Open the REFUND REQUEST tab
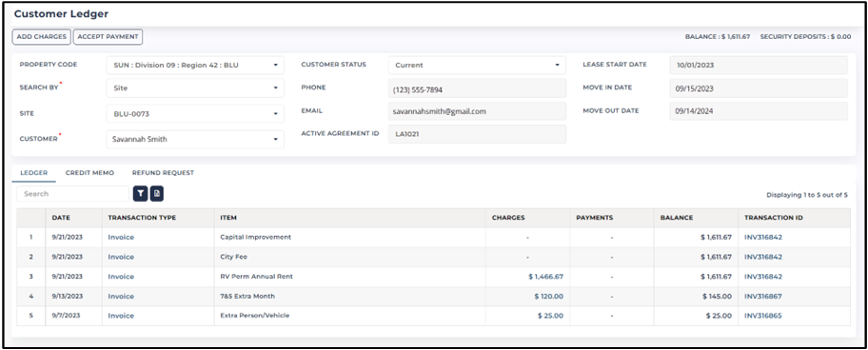 [x=163, y=173]
